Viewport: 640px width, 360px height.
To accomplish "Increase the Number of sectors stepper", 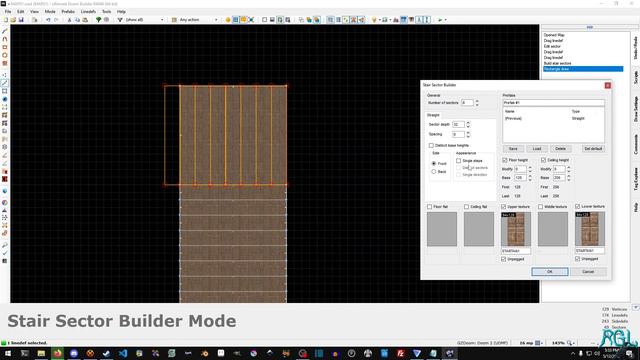I will click(x=477, y=101).
